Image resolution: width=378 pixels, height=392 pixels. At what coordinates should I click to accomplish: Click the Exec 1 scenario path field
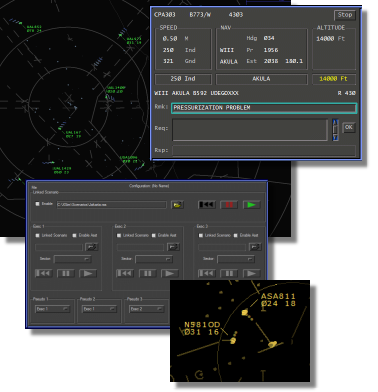59,247
